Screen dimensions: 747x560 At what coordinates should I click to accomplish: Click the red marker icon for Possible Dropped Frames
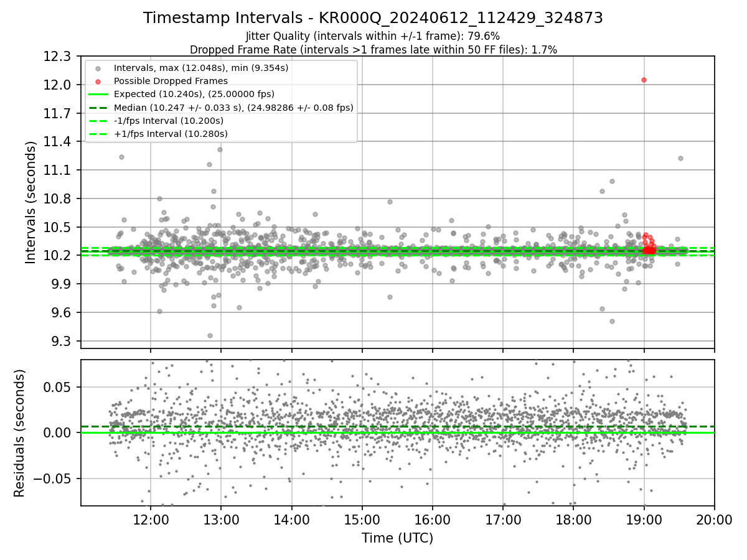tap(100, 81)
